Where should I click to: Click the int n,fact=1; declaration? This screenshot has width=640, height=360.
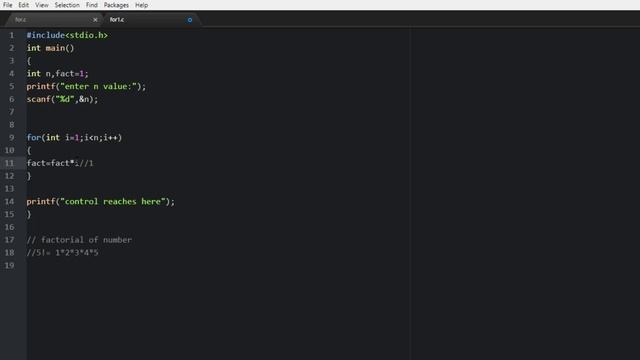tap(58, 74)
